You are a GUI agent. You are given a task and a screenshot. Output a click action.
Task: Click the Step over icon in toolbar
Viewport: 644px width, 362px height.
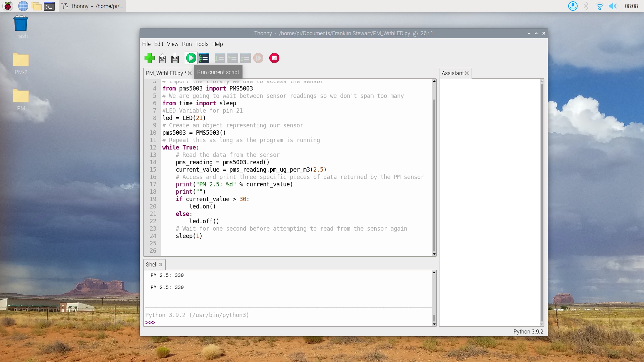220,58
